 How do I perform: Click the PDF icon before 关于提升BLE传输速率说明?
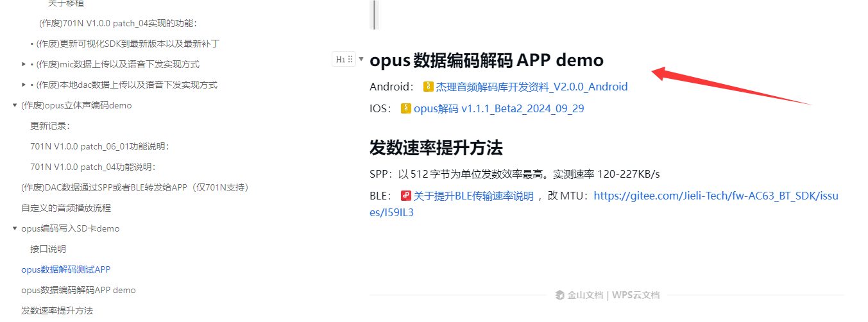pyautogui.click(x=406, y=196)
